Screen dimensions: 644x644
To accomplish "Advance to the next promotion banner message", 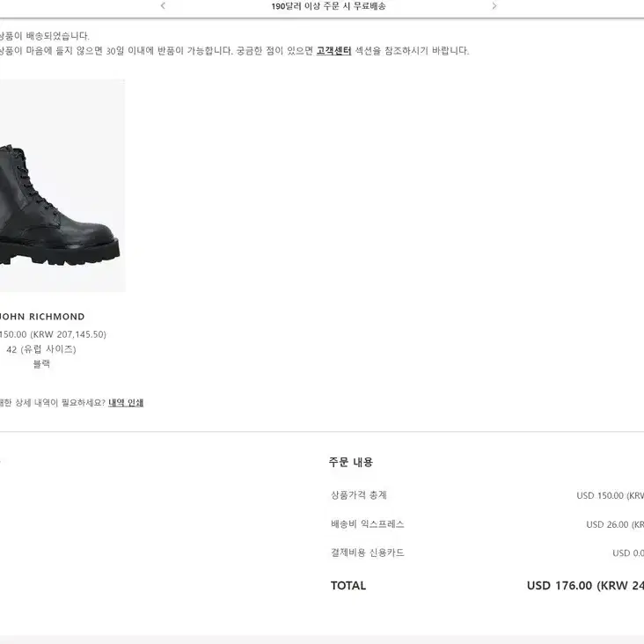I will [x=494, y=6].
